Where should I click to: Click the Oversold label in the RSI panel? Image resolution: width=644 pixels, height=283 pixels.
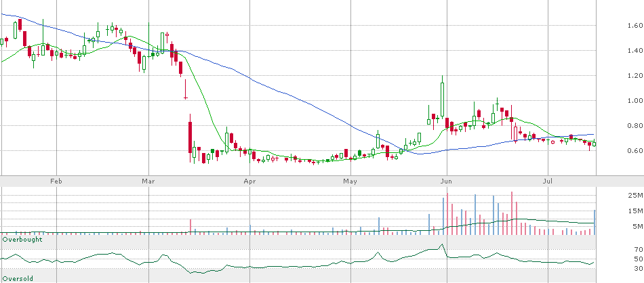click(x=18, y=278)
